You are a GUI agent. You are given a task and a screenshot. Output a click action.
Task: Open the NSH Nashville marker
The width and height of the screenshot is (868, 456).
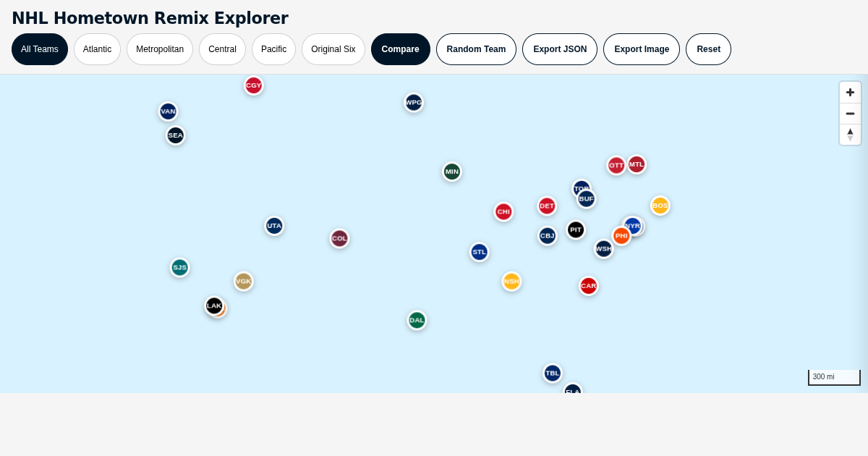[511, 282]
